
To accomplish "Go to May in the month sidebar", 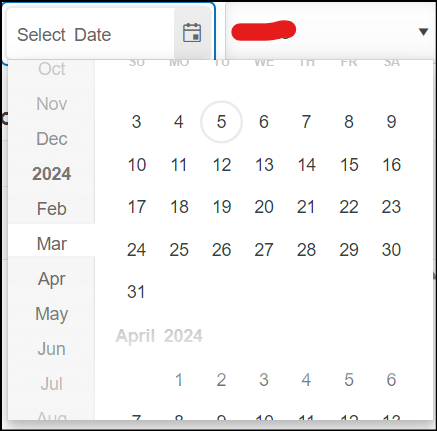I will pos(52,314).
